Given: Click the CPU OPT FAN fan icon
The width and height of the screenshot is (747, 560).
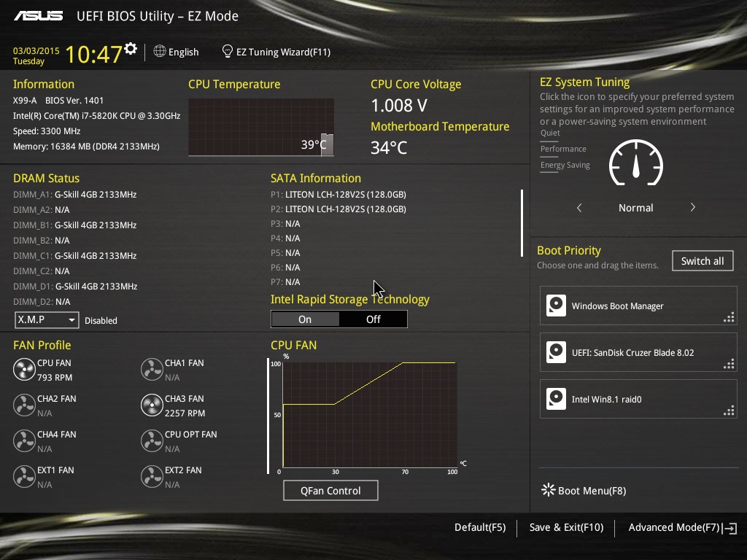Looking at the screenshot, I should [x=152, y=441].
